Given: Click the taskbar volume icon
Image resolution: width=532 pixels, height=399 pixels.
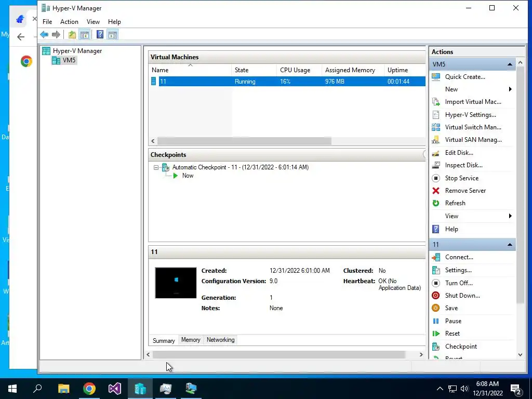Looking at the screenshot, I should click(x=464, y=389).
